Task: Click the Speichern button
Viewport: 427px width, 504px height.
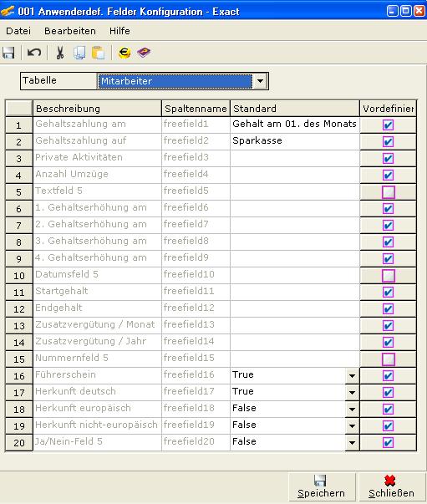Action: [x=321, y=486]
